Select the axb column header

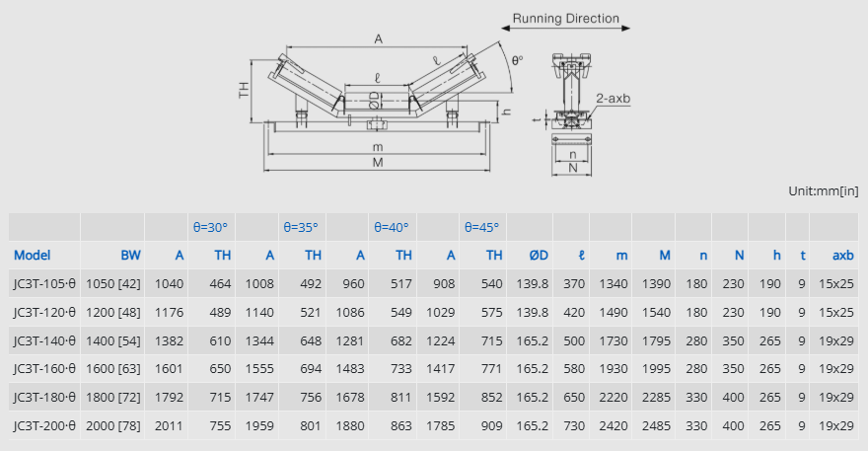click(x=841, y=255)
